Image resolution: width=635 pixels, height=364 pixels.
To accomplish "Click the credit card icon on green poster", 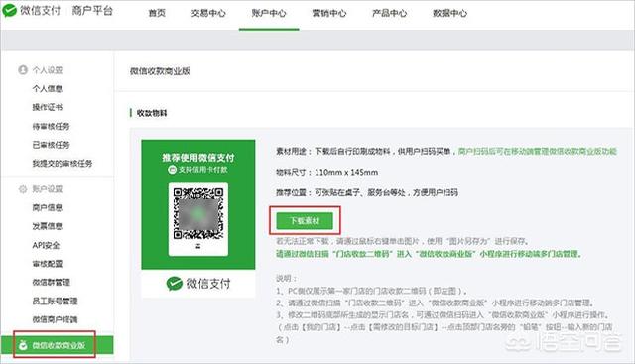I will point(172,170).
